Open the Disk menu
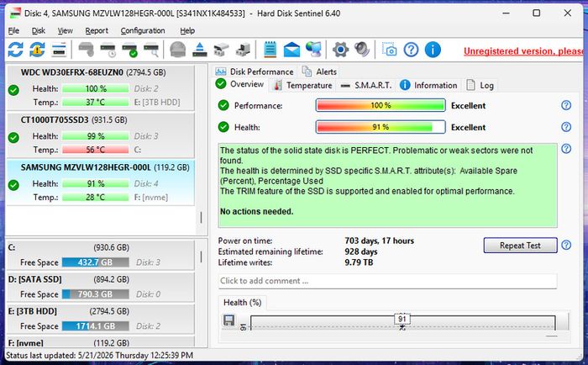 click(x=39, y=31)
